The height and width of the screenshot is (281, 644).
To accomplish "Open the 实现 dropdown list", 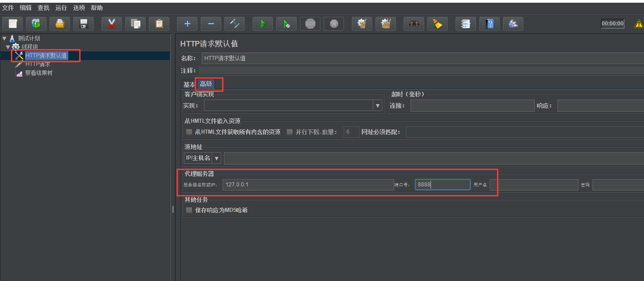I will pyautogui.click(x=378, y=105).
